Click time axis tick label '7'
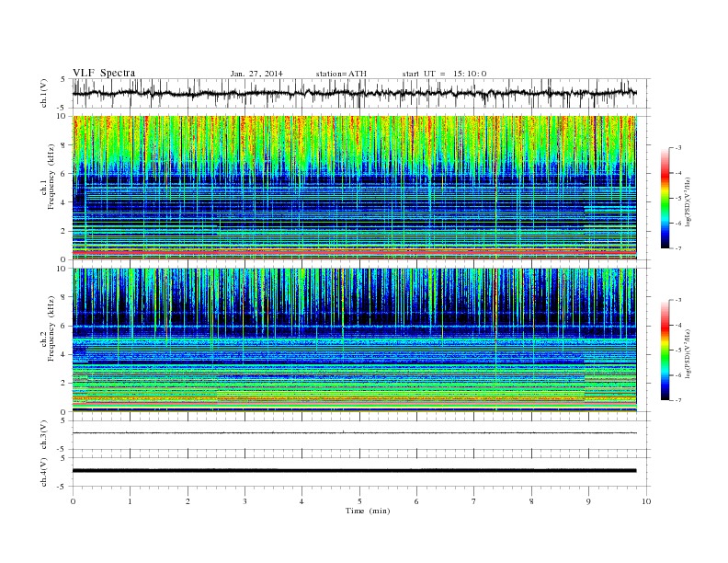The height and width of the screenshot is (563, 728). click(x=474, y=501)
